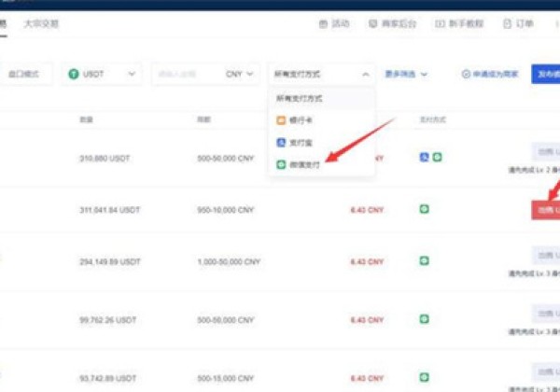Select the blue 支付宝 Alipay option icon
Screen dimensions: 560x392
(x=281, y=143)
